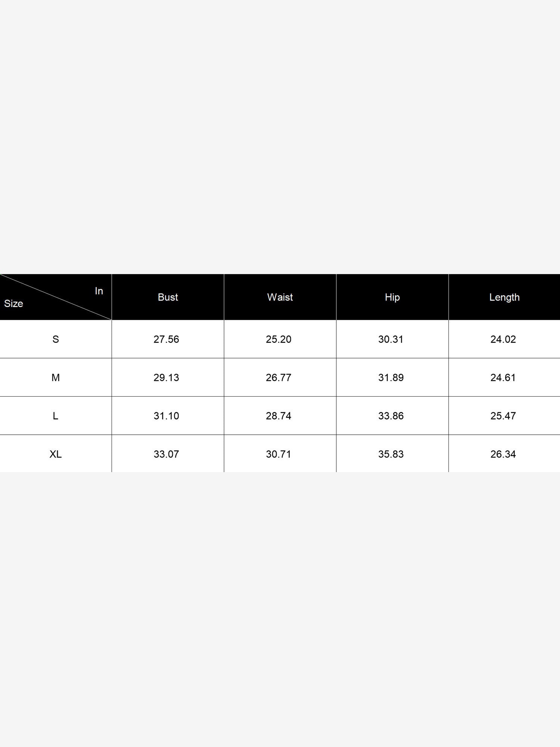This screenshot has width=560, height=747.
Task: Click hip value 30.31 for size S
Action: [391, 339]
